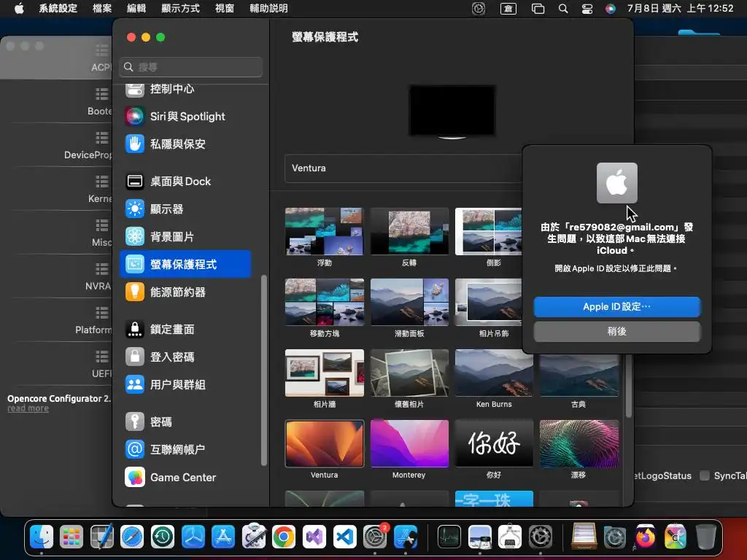Launch Firefox from the Dock
747x560 pixels.
pos(645,537)
